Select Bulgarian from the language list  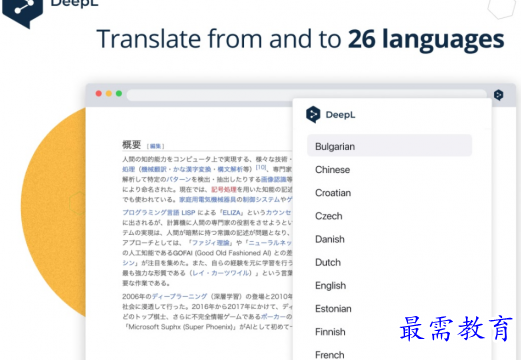[389, 146]
